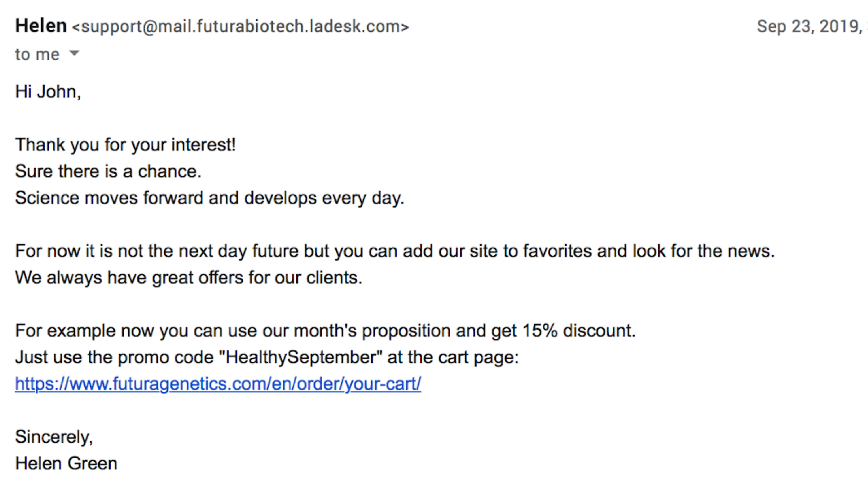The width and height of the screenshot is (868, 500).
Task: Select the support@mail.futurabiotech.ladesk.com sender address
Action: (x=241, y=27)
